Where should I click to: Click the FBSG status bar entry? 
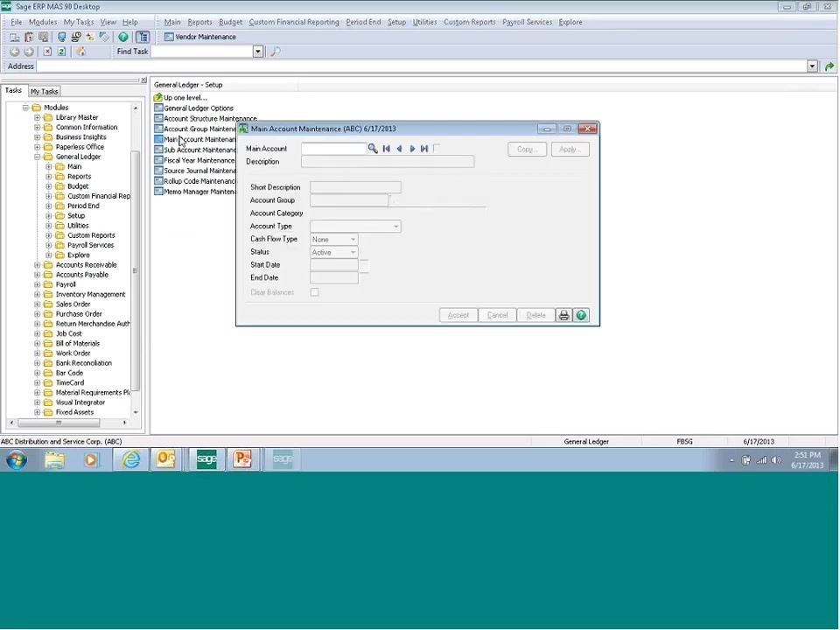684,441
